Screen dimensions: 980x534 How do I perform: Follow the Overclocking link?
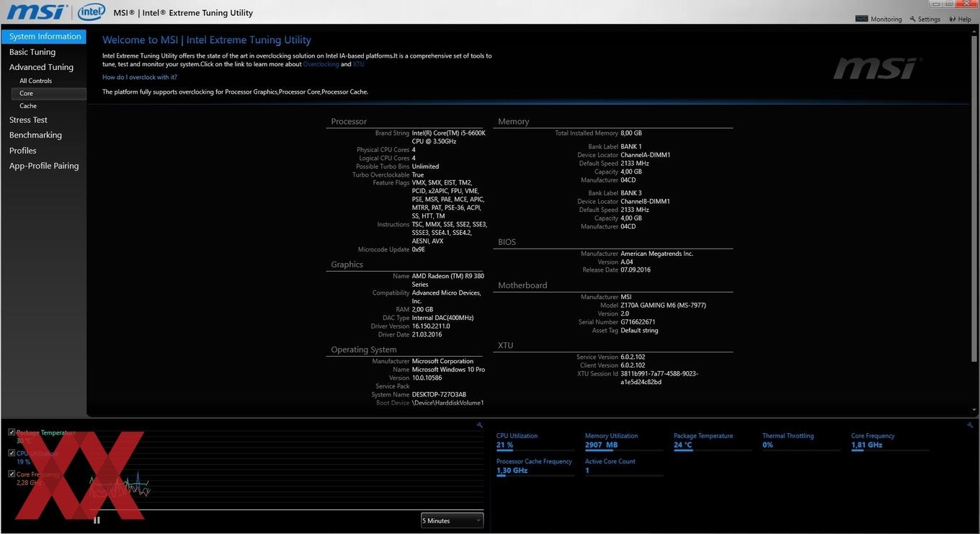[321, 64]
